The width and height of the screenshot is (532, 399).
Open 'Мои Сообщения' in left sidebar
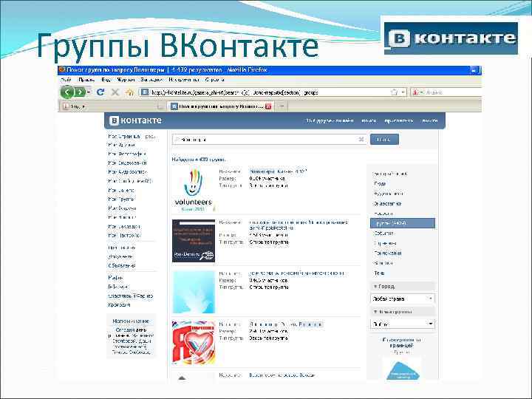(x=130, y=181)
